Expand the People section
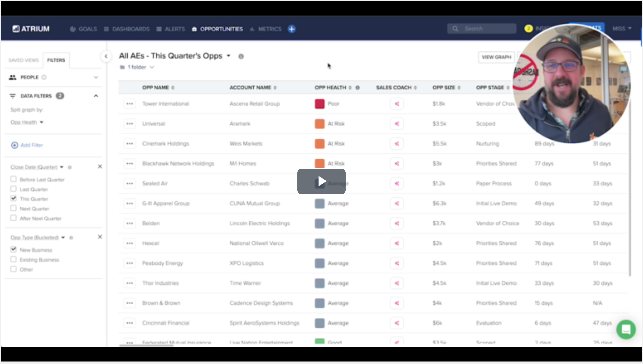 (x=96, y=77)
